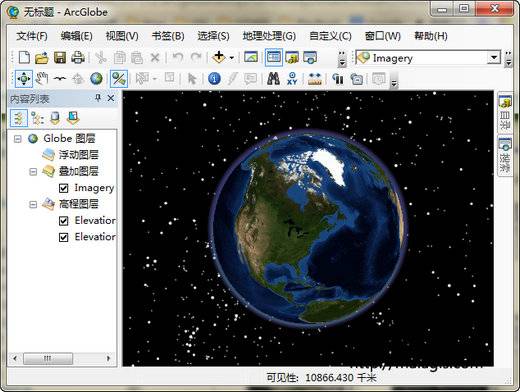
Task: Click the Paste icon
Action: pos(137,58)
